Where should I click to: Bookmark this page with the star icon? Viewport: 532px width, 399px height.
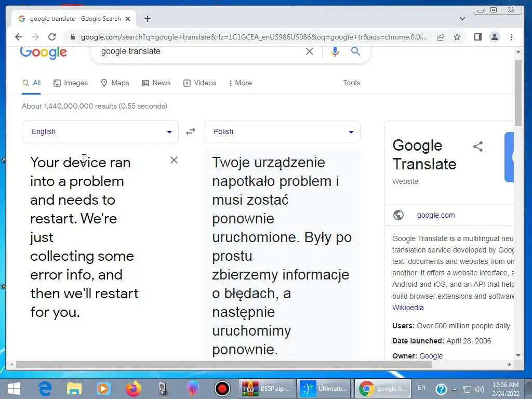[457, 37]
